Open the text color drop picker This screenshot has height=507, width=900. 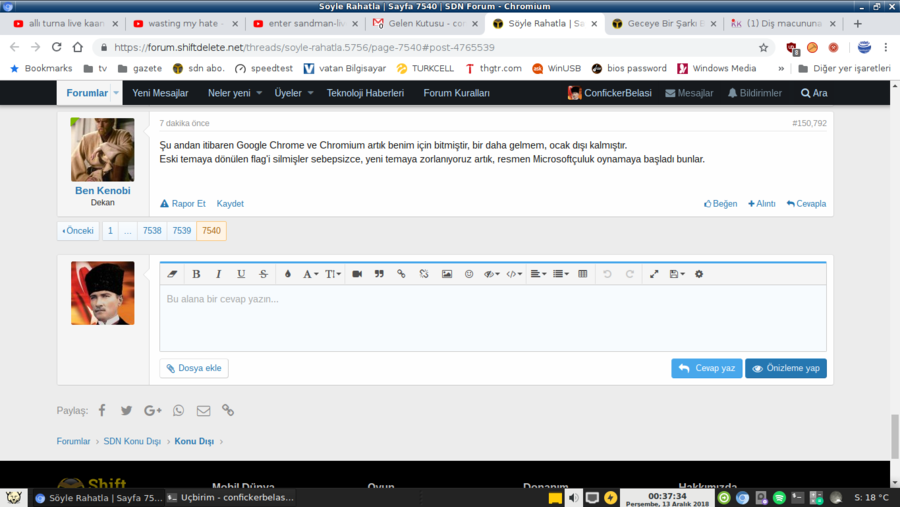[x=288, y=274]
